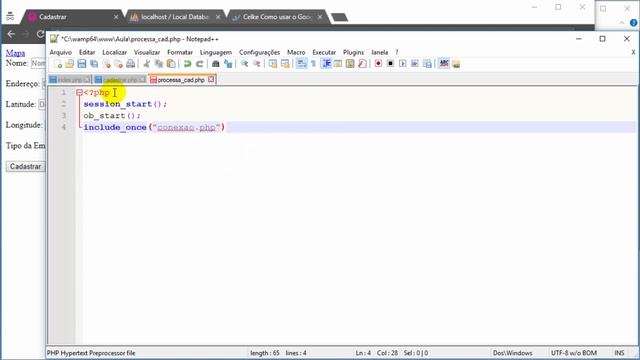The image size is (640, 360).
Task: Click Dos\Windows in status bar
Action: (x=513, y=353)
